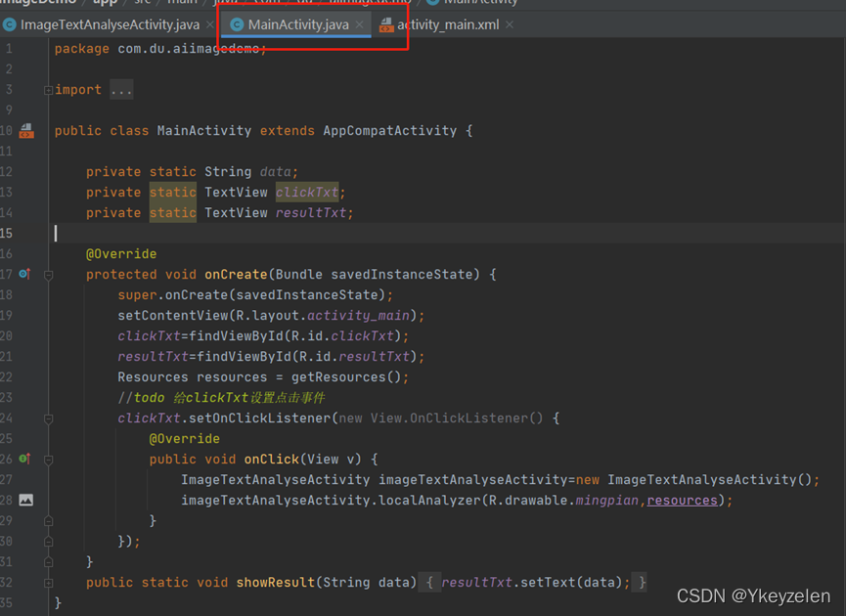846x616 pixels.
Task: Close the ImageTextAnalyseActivity.java tab
Action: 210,24
